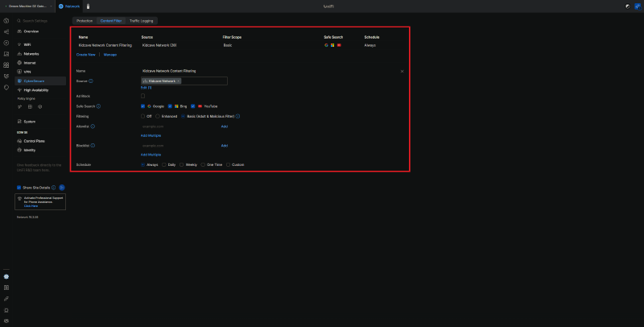Image resolution: width=644 pixels, height=327 pixels.
Task: Open CyberSecure settings section
Action: click(x=40, y=81)
